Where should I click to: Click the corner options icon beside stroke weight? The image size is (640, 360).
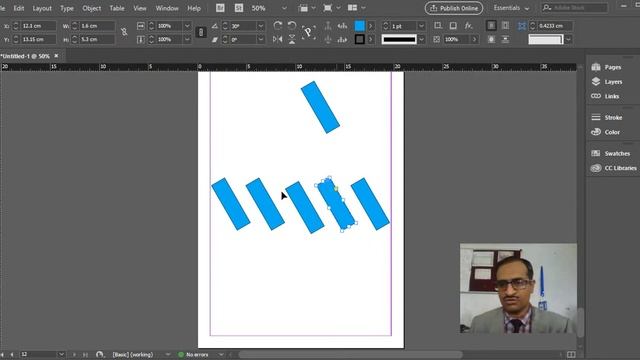(438, 25)
